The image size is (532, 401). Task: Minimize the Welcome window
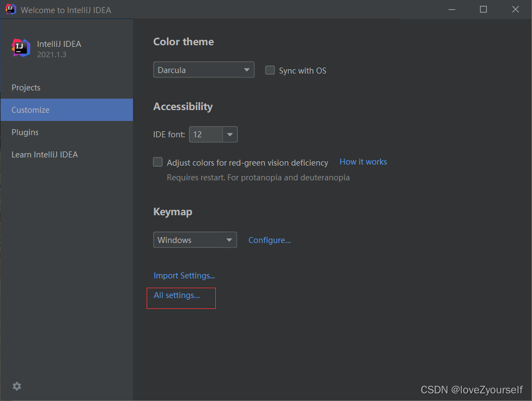[x=451, y=9]
